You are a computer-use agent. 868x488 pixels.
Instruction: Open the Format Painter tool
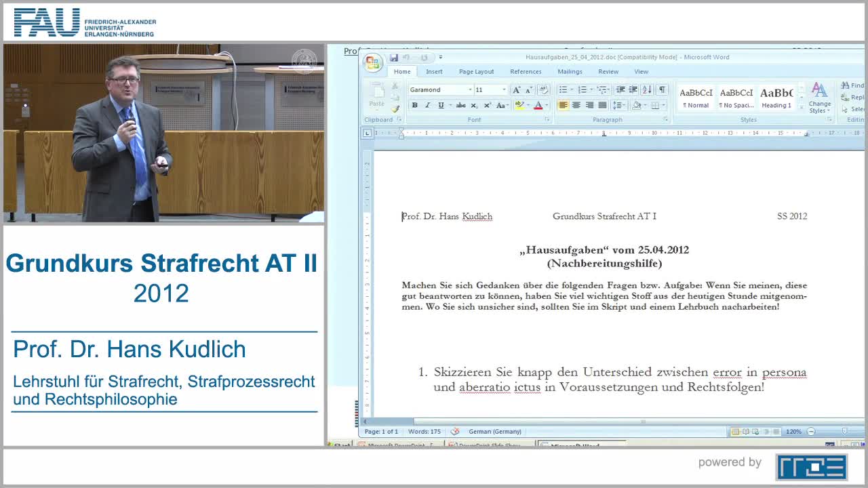(397, 109)
